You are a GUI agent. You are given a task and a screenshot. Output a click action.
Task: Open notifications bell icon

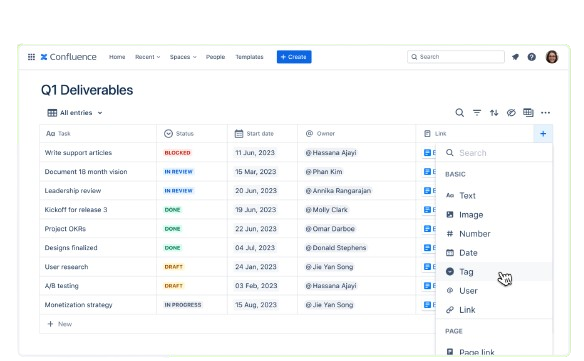tap(515, 57)
